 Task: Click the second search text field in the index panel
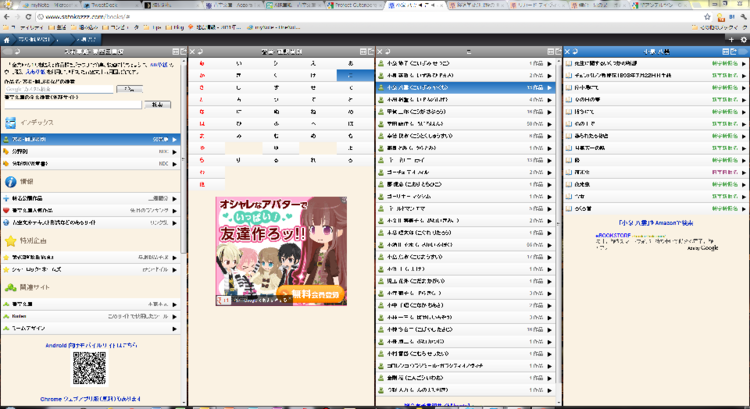(x=73, y=104)
